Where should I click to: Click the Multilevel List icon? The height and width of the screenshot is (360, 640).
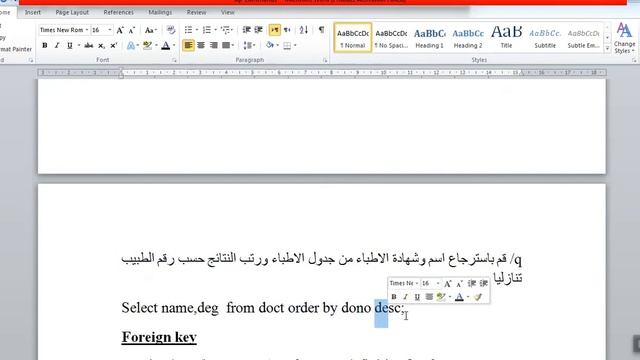(x=225, y=30)
